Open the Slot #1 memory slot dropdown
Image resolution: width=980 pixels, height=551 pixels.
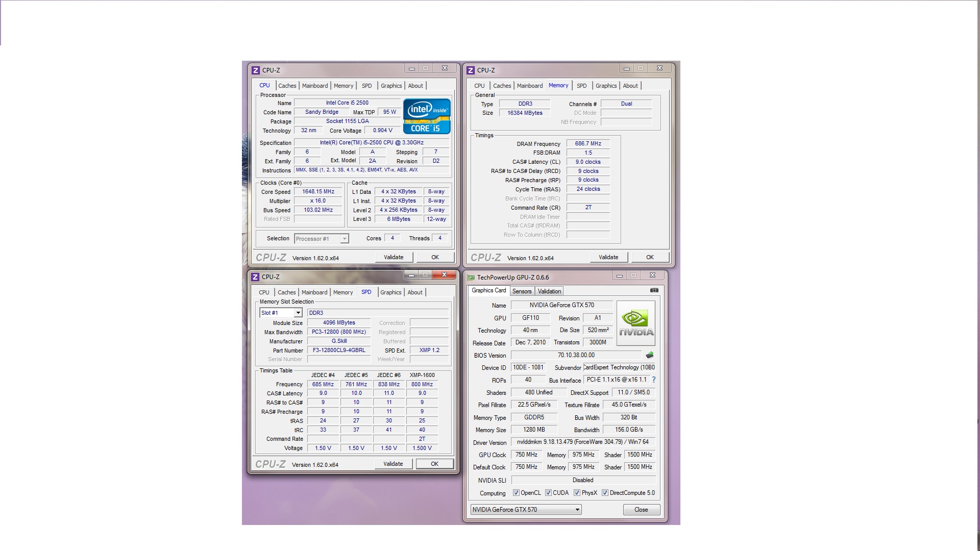point(298,313)
